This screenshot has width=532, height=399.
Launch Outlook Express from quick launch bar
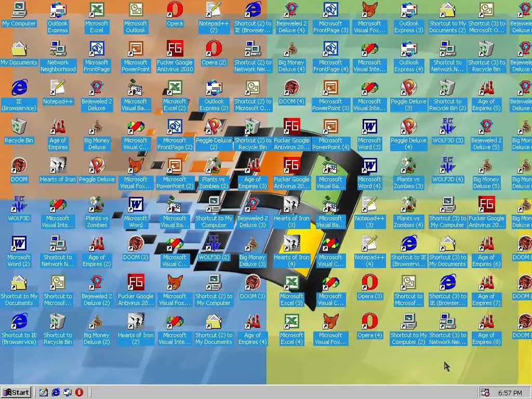point(68,392)
